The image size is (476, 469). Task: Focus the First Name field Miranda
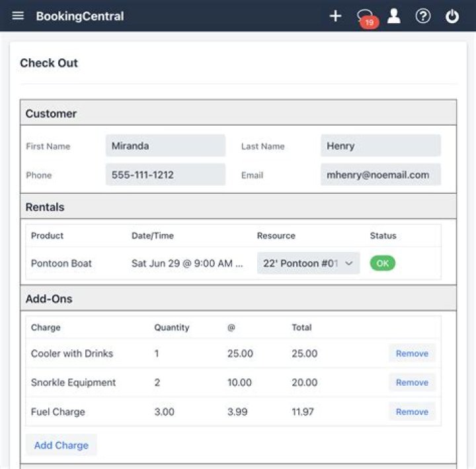pos(165,146)
